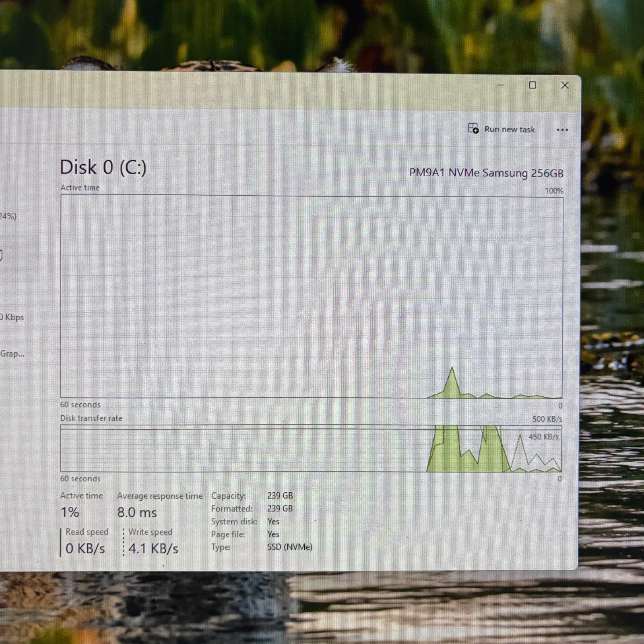Click the Disk 0 (C:) heading
This screenshot has width=644, height=644.
click(103, 167)
